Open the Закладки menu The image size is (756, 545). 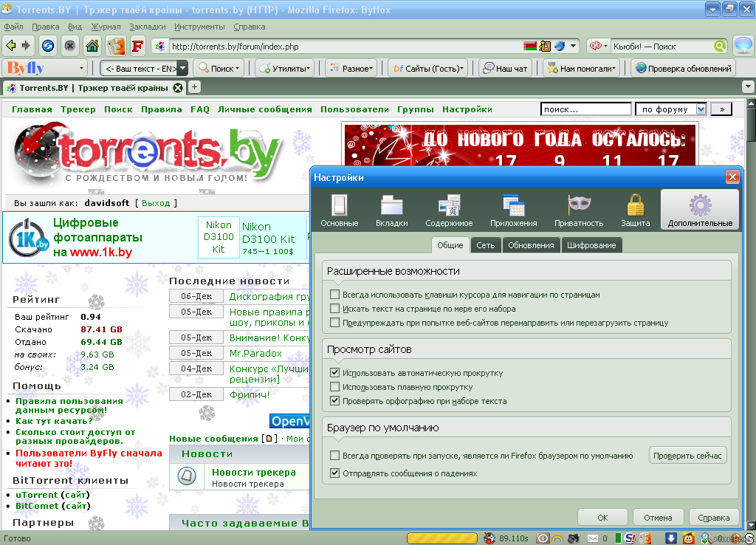coord(148,27)
